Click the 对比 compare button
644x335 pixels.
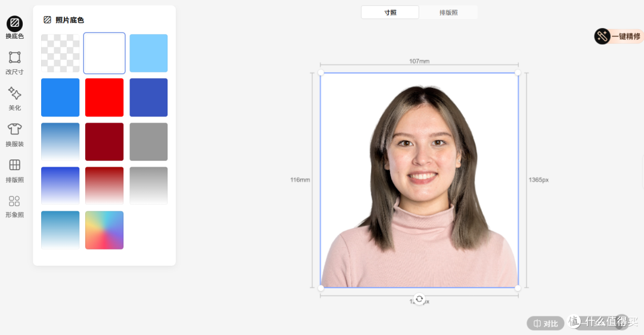[x=546, y=324]
